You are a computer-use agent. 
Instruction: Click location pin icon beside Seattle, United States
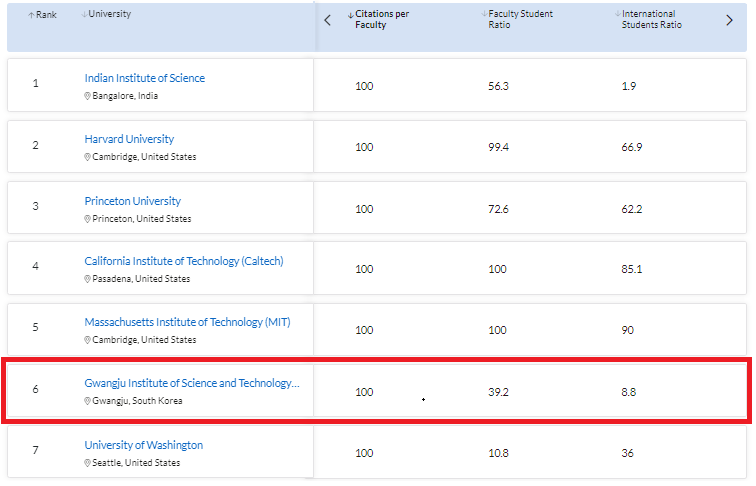click(x=88, y=463)
